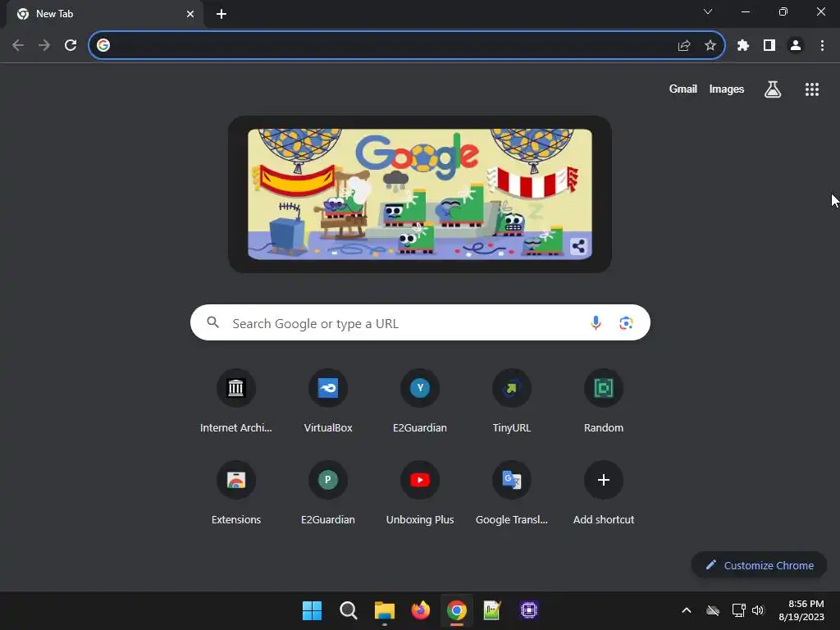Open Gmail link
Image resolution: width=840 pixels, height=630 pixels.
[x=683, y=89]
